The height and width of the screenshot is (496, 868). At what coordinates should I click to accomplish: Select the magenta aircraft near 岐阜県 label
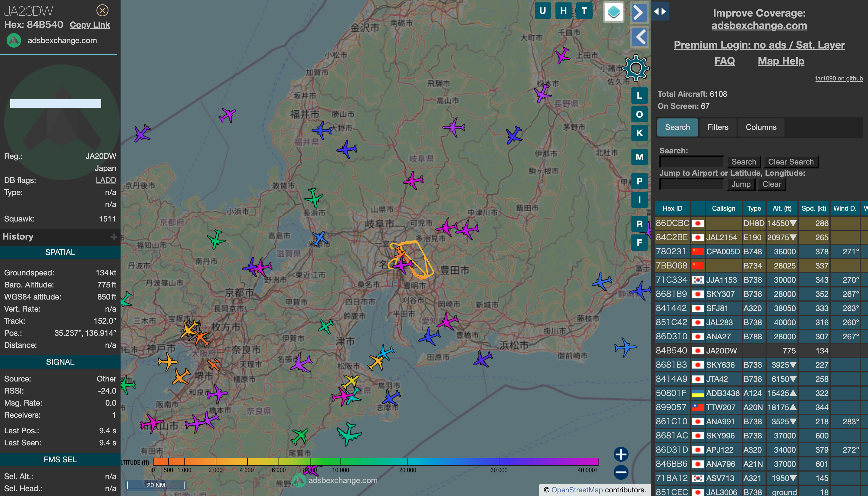(x=413, y=180)
